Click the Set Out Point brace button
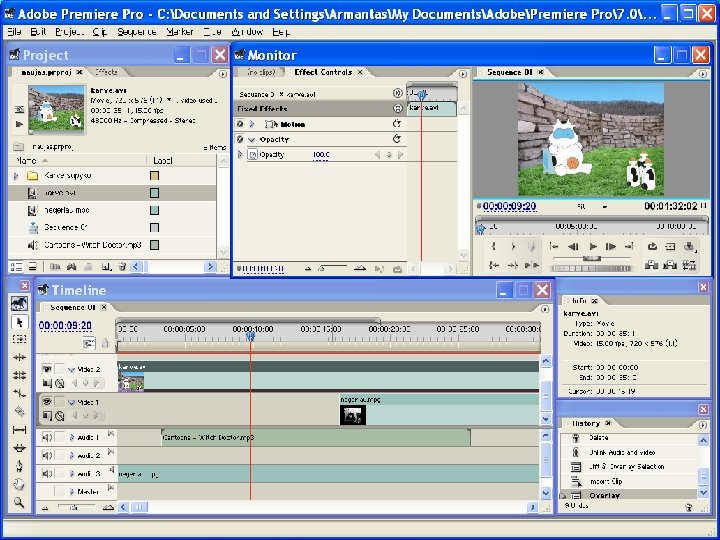The image size is (720, 540). tap(513, 247)
